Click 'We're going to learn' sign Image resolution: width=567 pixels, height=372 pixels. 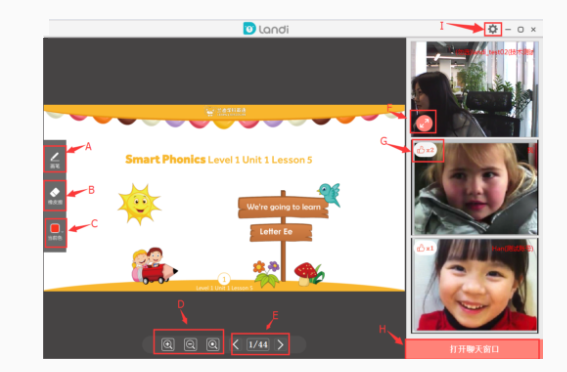[x=284, y=207]
